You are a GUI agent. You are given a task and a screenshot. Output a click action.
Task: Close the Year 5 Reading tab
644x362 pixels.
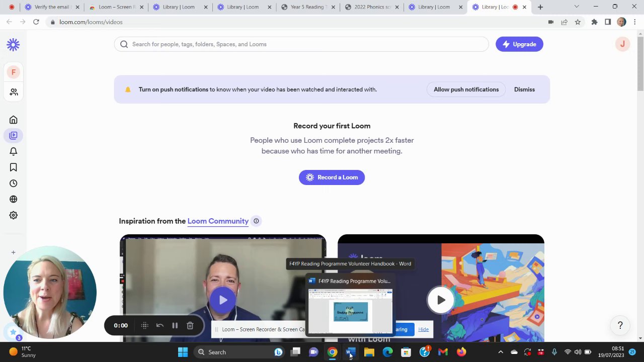(333, 7)
